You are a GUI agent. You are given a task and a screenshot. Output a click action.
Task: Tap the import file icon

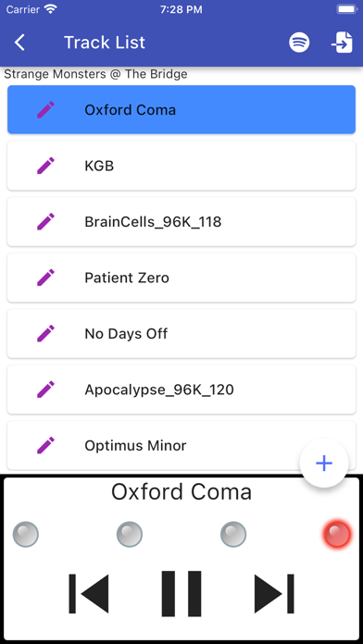pyautogui.click(x=343, y=43)
